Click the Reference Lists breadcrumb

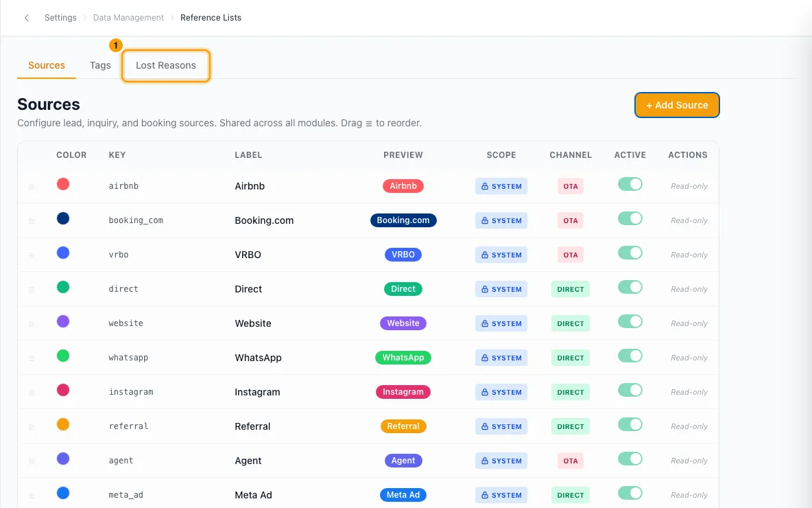pyautogui.click(x=211, y=18)
